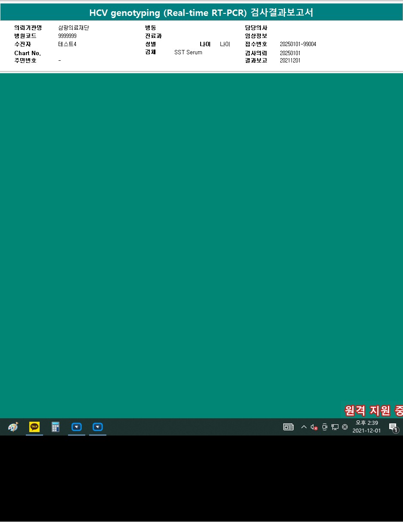This screenshot has width=403, height=532.
Task: Show hidden system tray icons
Action: 304,427
